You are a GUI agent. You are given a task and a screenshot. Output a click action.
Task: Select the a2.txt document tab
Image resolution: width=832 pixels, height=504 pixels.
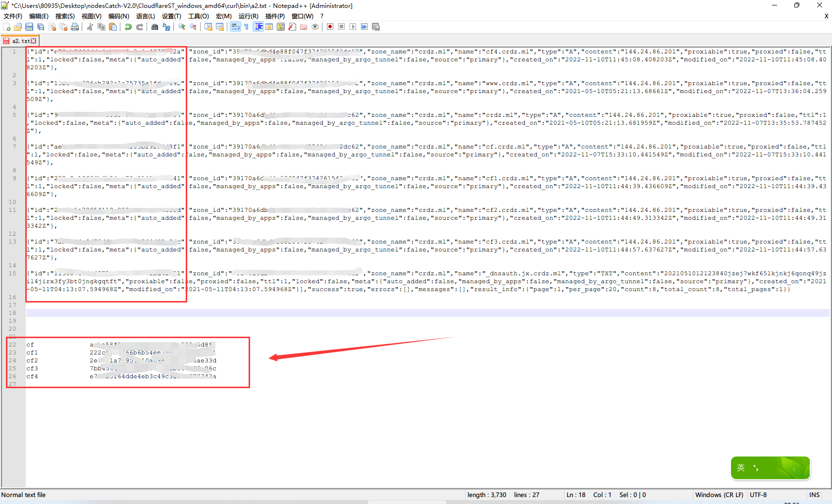click(x=20, y=41)
